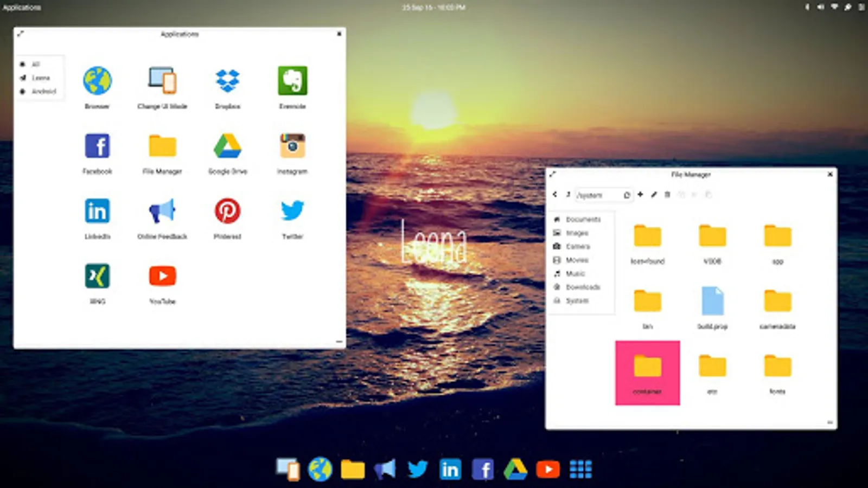
Task: Select the highlighted container folder
Action: pyautogui.click(x=647, y=373)
